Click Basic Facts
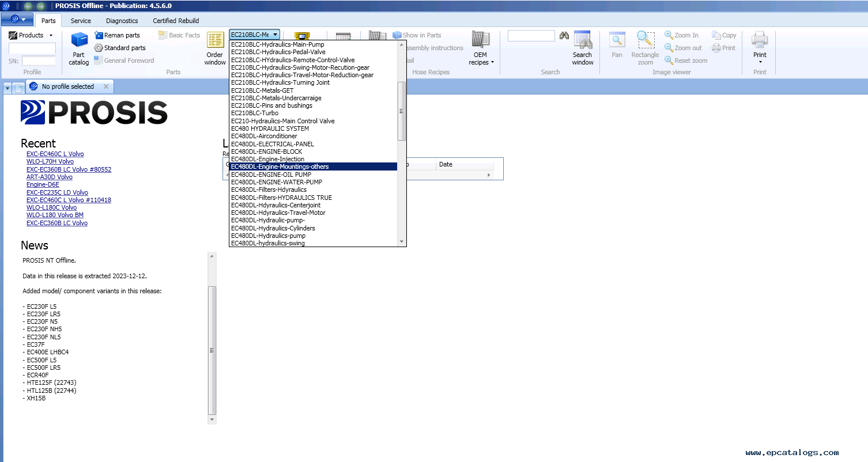Screen dimensions: 868x462 pos(179,35)
